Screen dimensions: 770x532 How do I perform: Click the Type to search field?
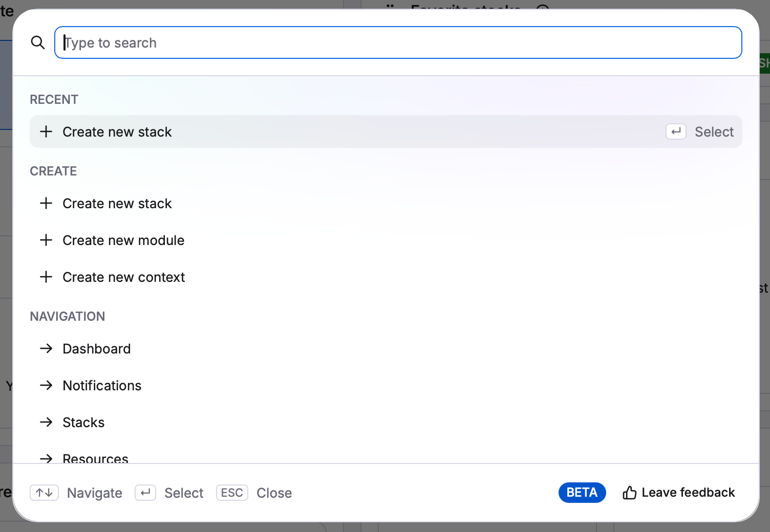pyautogui.click(x=398, y=42)
